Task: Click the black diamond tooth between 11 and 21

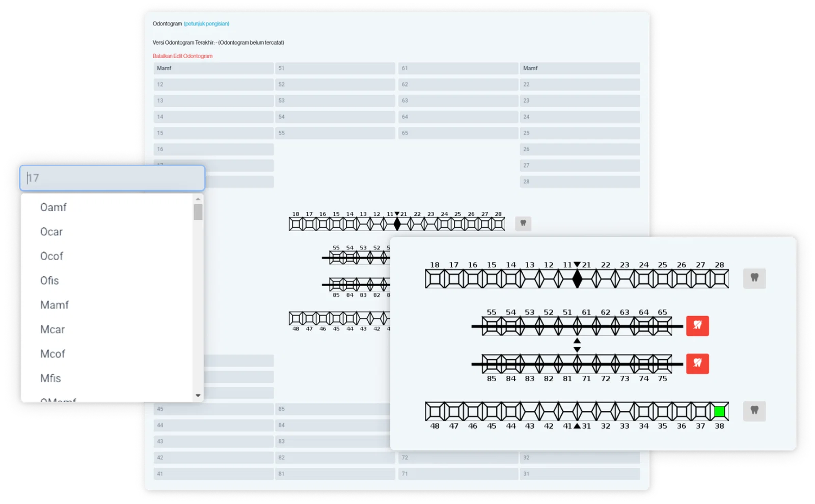Action: pyautogui.click(x=577, y=279)
